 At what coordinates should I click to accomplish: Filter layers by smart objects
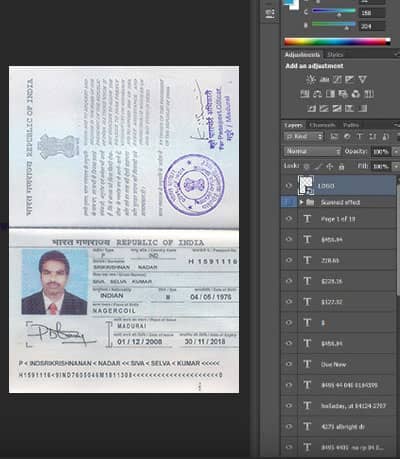[x=386, y=137]
